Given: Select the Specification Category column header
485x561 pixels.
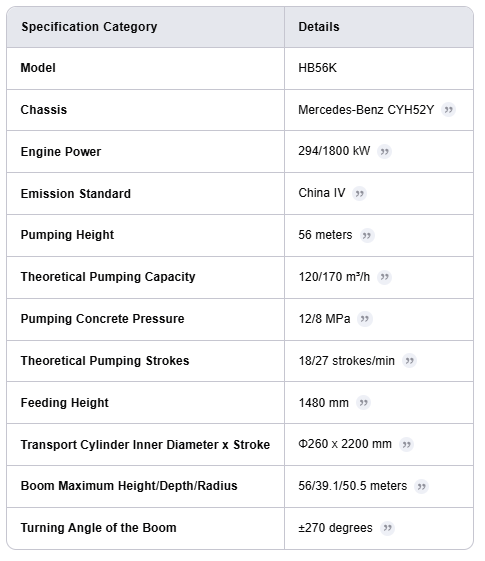Looking at the screenshot, I should point(89,27).
